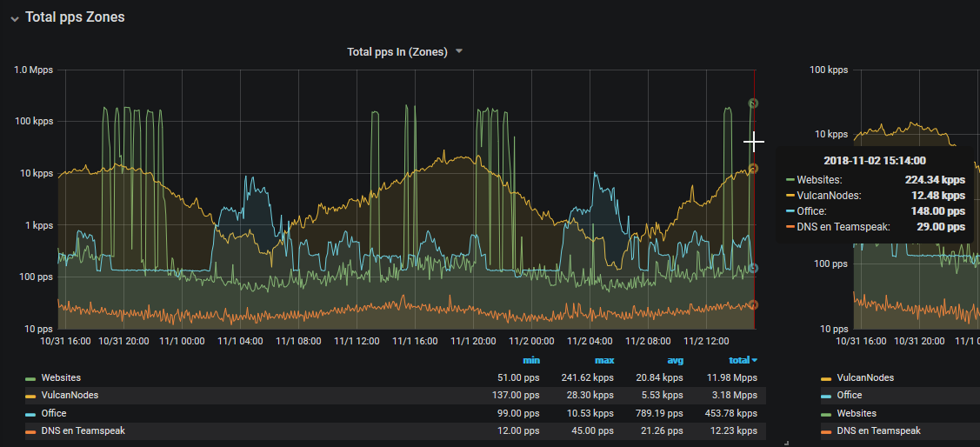Open yellow VulcanNodes color swatch in left legend
Viewport: 980px width, 447px height.
30,396
